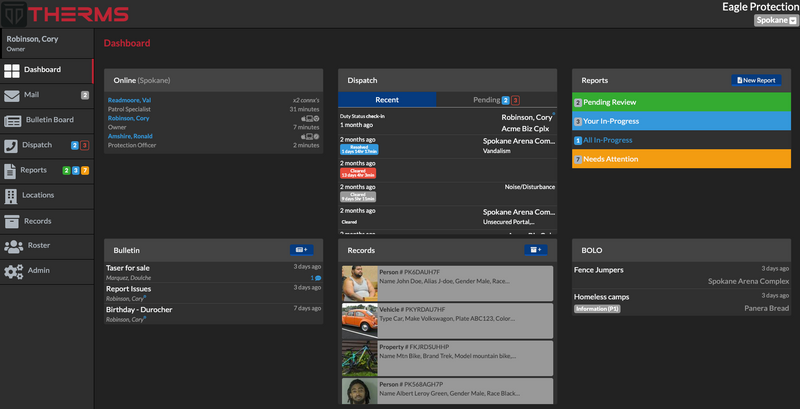Viewport: 800px width, 409px height.
Task: Open the All In-Progress reports link
Action: (x=607, y=140)
